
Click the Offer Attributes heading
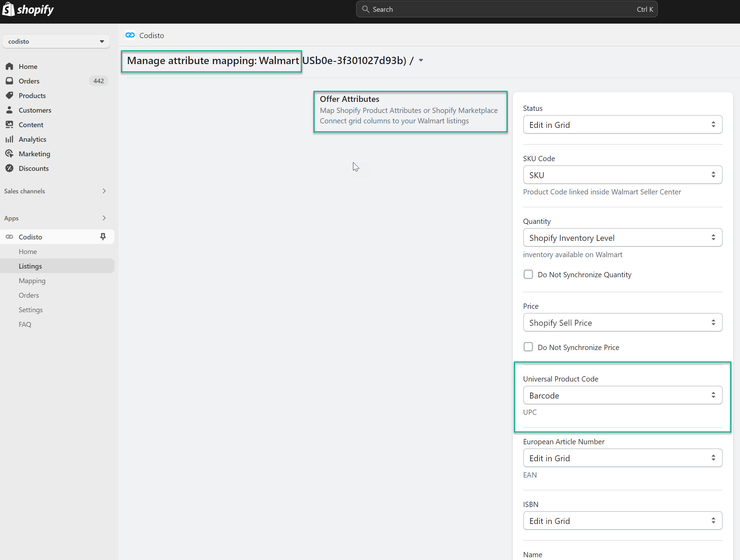[350, 99]
